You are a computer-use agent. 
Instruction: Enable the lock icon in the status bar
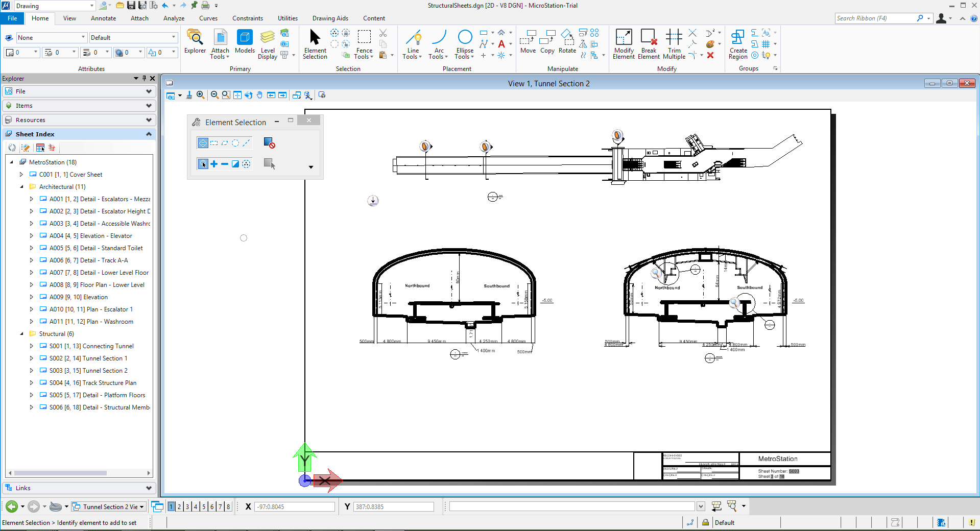(x=705, y=522)
